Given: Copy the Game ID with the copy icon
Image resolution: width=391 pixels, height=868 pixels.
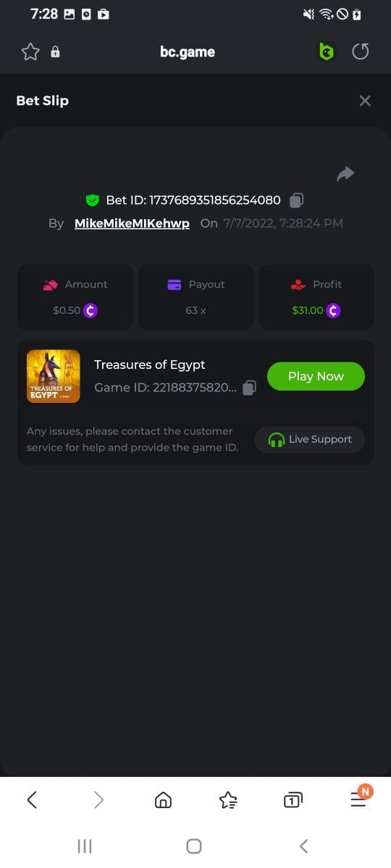Looking at the screenshot, I should tap(249, 388).
